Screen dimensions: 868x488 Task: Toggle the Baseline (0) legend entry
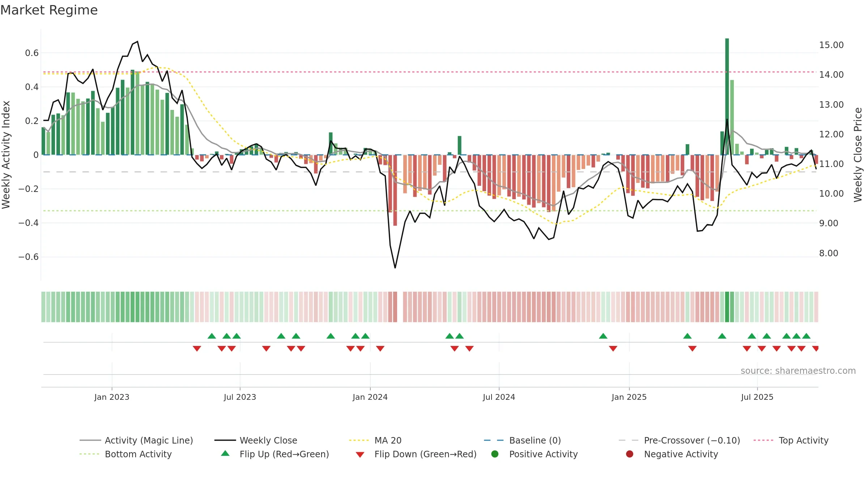522,440
